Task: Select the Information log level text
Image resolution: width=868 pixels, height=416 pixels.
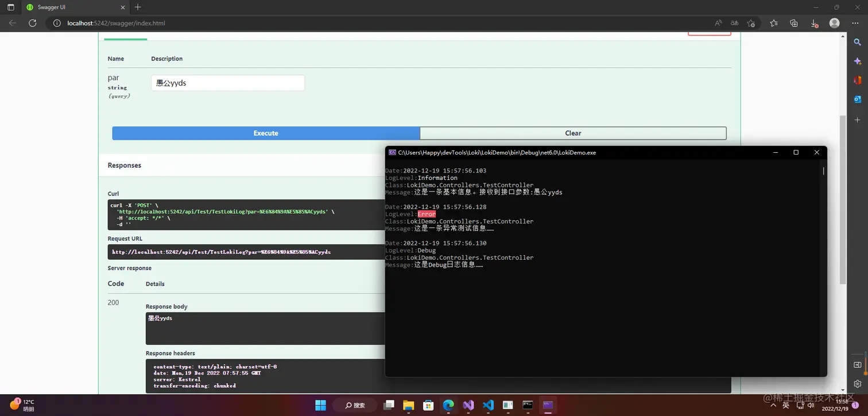Action: point(437,178)
